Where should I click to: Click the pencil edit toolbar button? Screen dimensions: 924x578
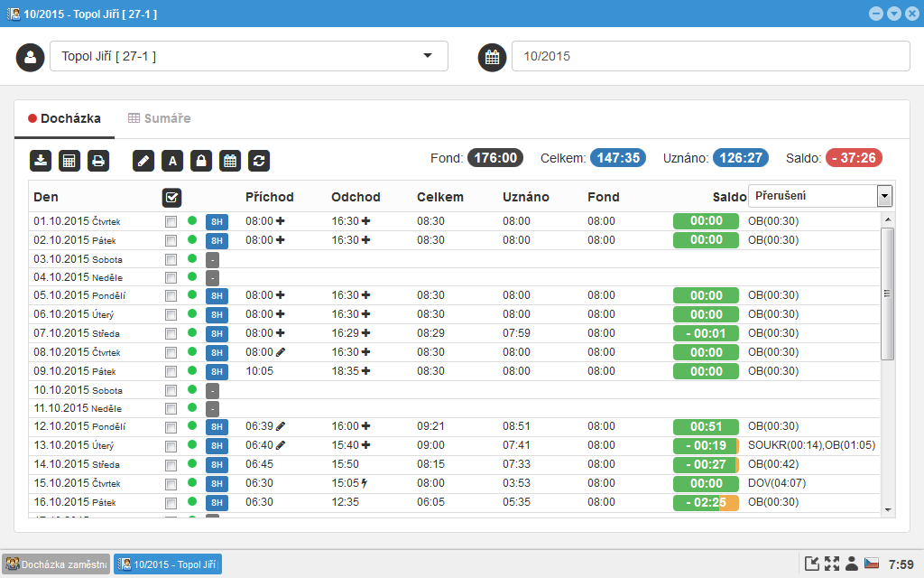(143, 161)
